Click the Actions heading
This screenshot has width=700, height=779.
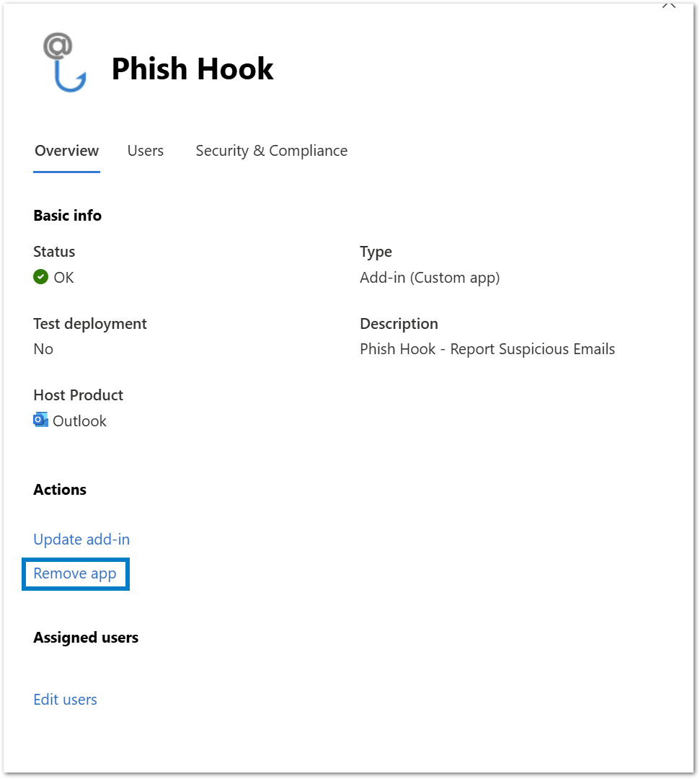pos(60,490)
